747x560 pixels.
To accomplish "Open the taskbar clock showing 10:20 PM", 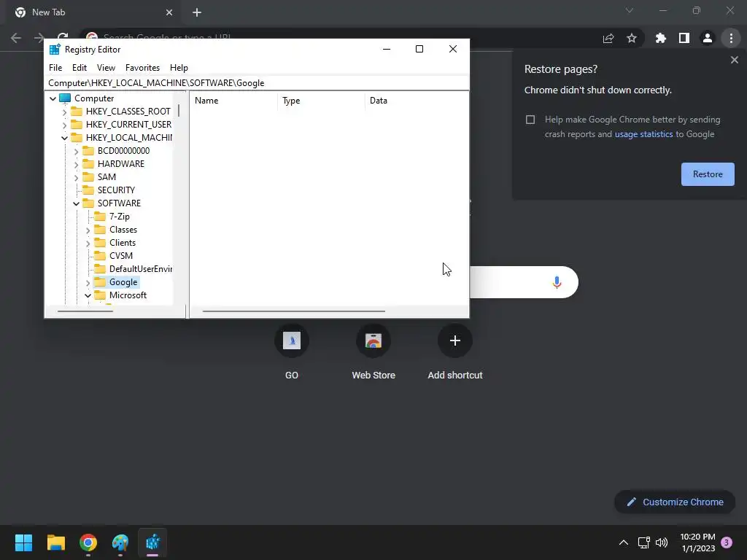I will (x=697, y=542).
